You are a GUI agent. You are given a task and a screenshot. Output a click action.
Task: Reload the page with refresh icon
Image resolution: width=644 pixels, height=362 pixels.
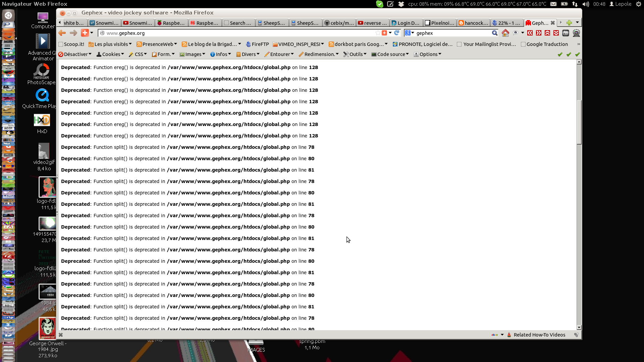coord(397,33)
